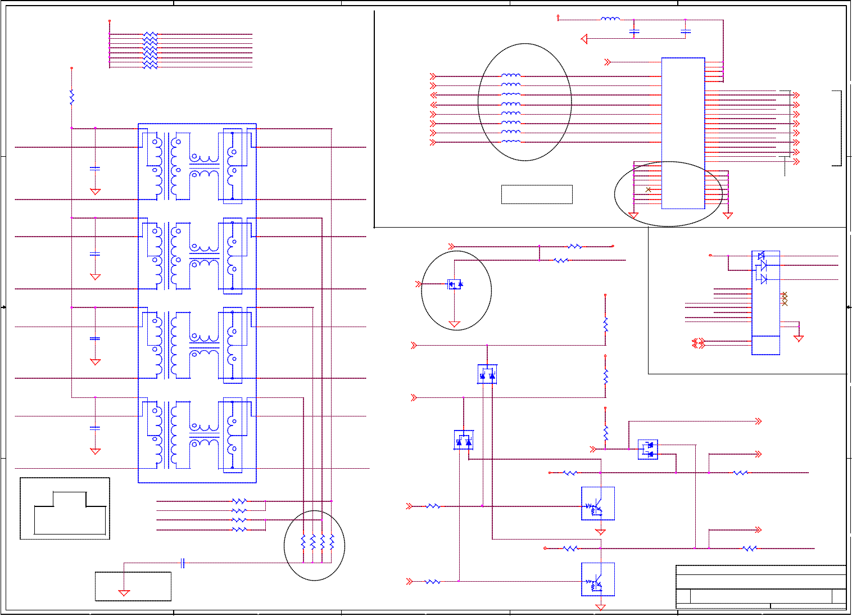Select the empty dashed rectangle below the eight-inductor group
852x616 pixels.
click(537, 194)
